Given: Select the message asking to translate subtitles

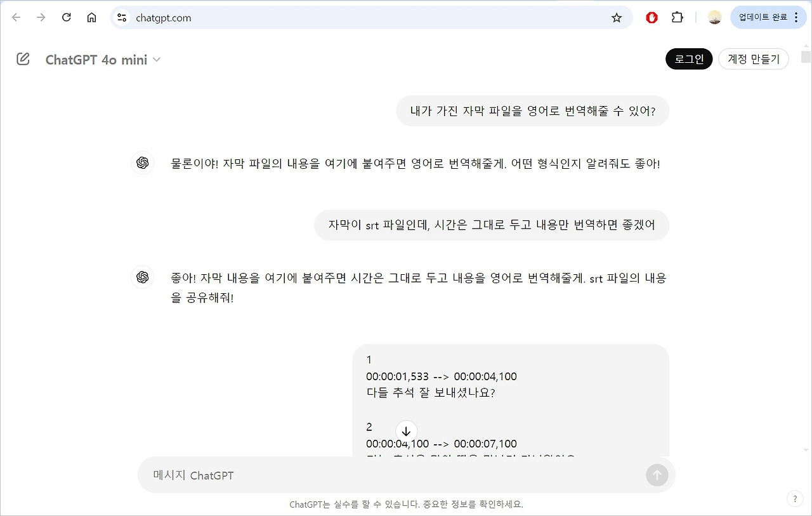Looking at the screenshot, I should point(533,111).
